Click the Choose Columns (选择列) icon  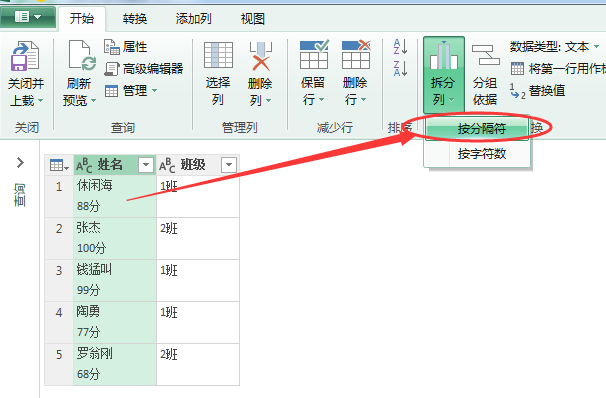click(x=218, y=55)
